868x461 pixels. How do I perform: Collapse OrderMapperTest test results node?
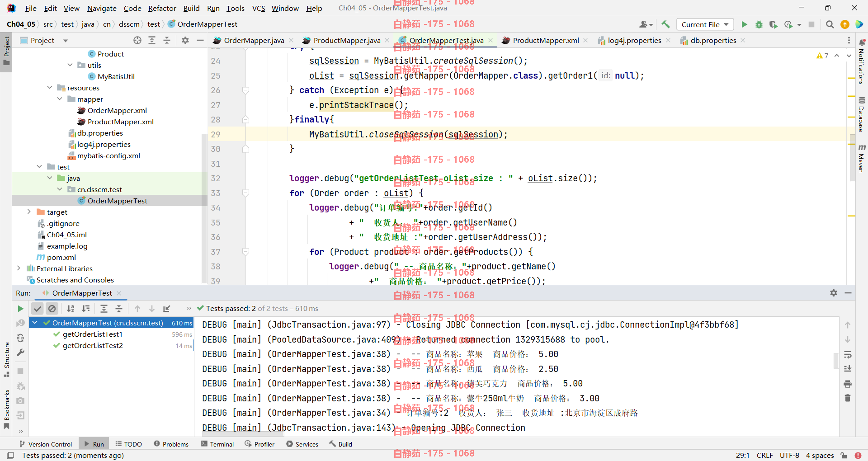[35, 323]
